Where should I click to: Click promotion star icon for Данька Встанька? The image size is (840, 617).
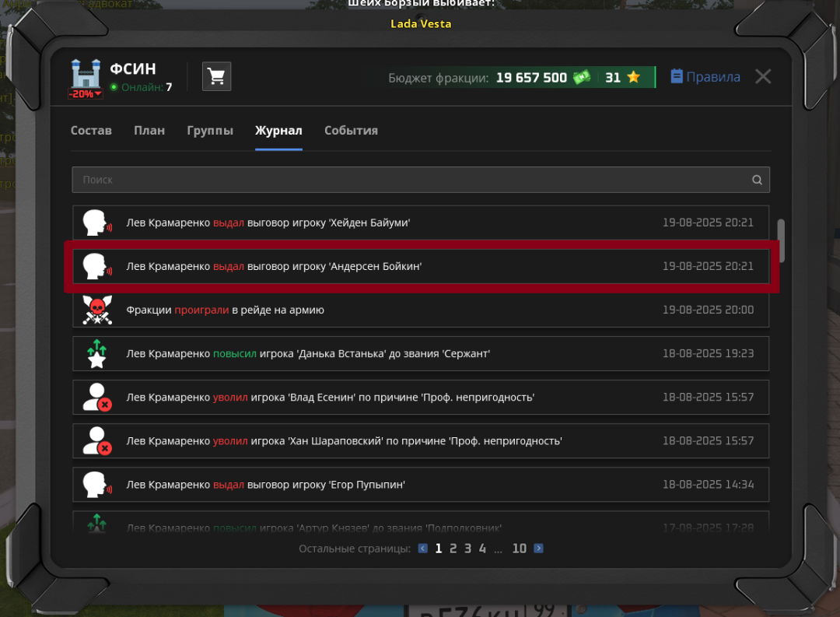pyautogui.click(x=96, y=353)
